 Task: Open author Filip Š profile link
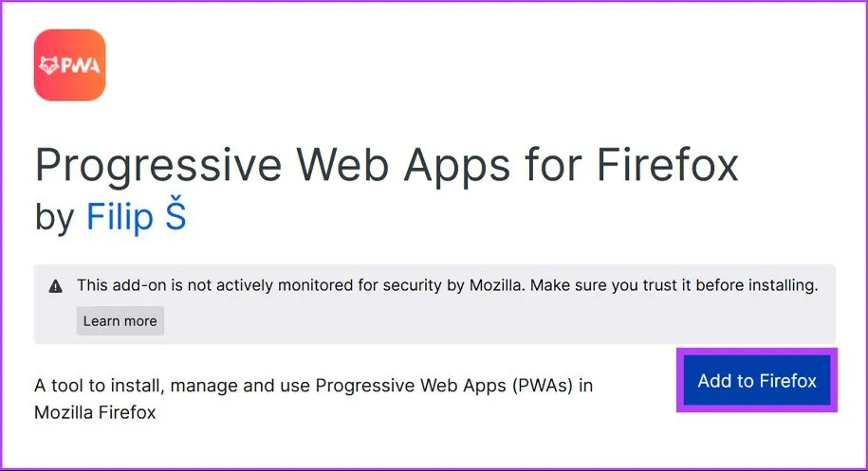tap(136, 216)
